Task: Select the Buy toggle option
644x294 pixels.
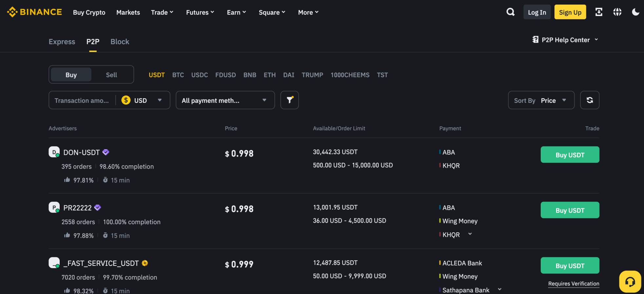Action: click(x=71, y=75)
